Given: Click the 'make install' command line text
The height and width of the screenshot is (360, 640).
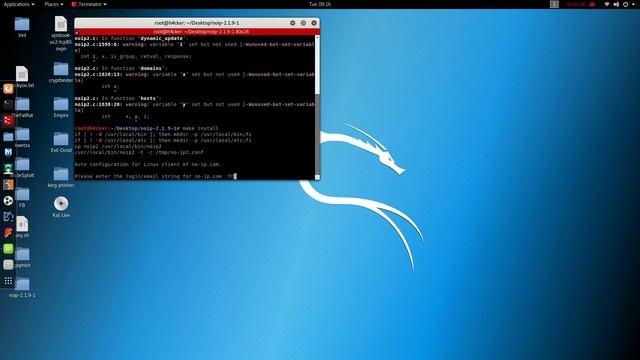Looking at the screenshot, I should (x=200, y=128).
